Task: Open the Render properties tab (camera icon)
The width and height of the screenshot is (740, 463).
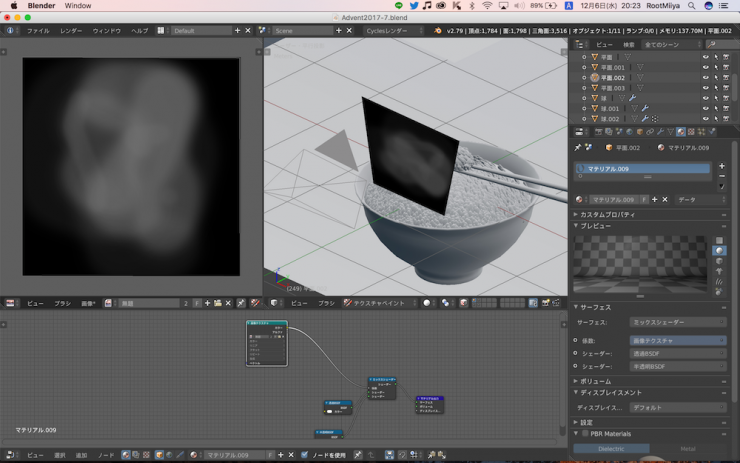Action: coord(598,132)
